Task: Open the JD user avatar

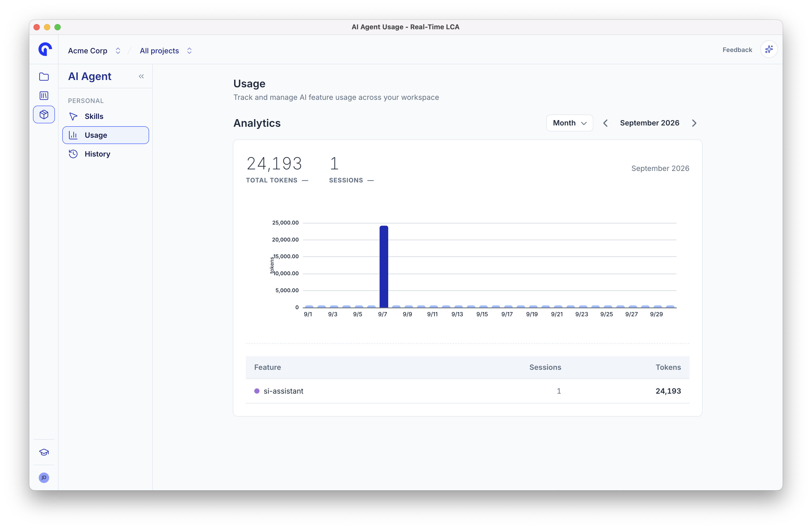Action: tap(44, 478)
